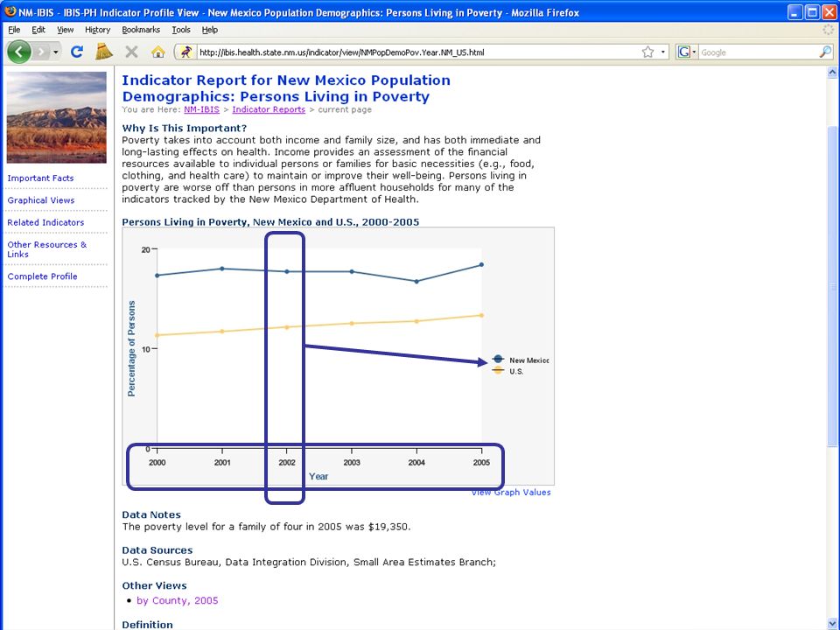Image resolution: width=840 pixels, height=630 pixels.
Task: Click the 'Why Is This Important?' heading
Action: tap(185, 128)
